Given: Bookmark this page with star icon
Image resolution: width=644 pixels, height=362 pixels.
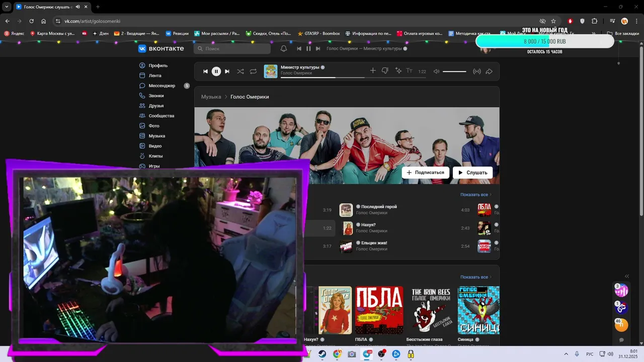Looking at the screenshot, I should click(553, 21).
